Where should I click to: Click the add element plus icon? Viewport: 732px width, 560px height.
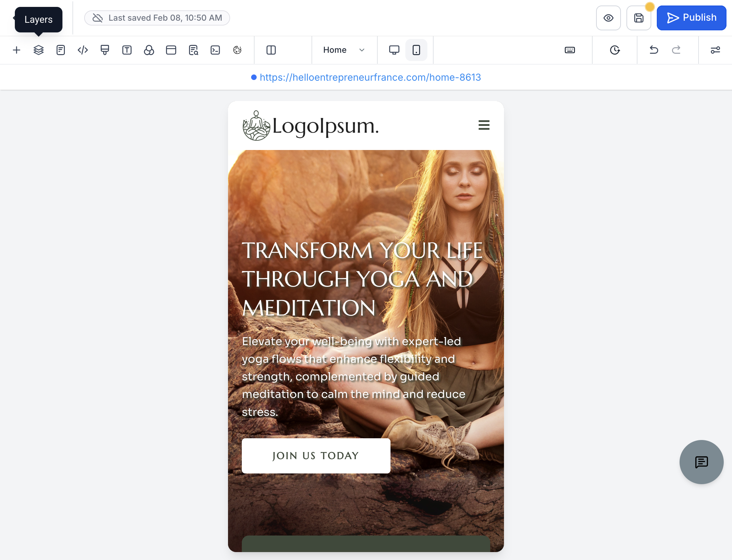coord(17,50)
